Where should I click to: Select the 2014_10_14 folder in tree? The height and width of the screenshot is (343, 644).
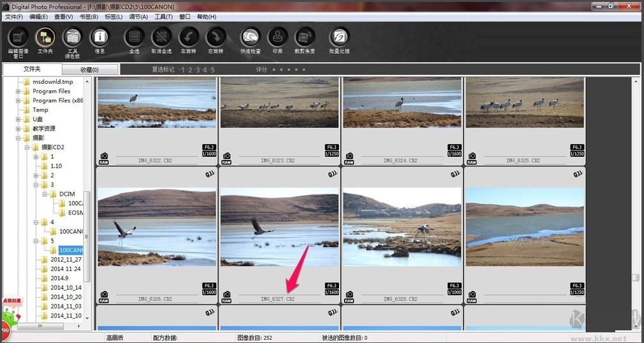(x=66, y=287)
